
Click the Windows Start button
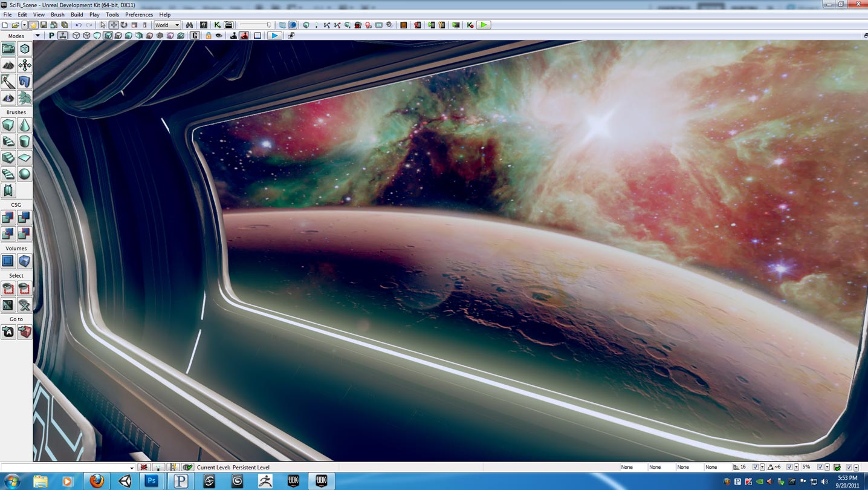tap(11, 482)
